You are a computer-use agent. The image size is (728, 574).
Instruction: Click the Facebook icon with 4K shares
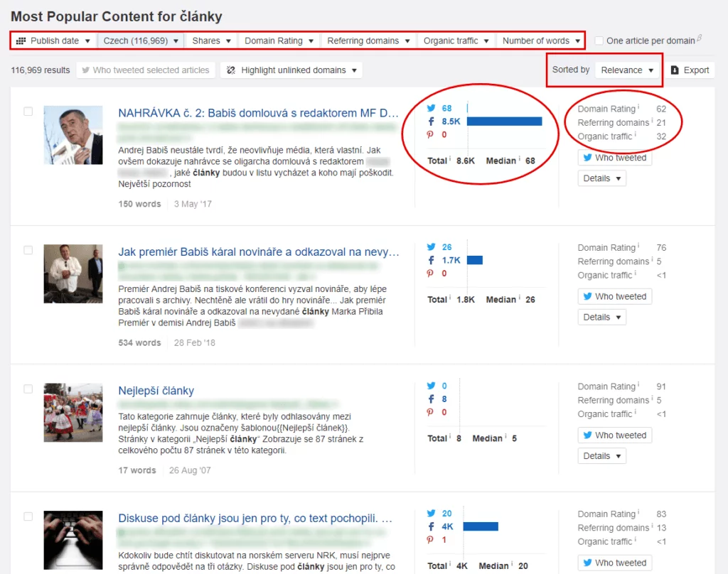(431, 526)
